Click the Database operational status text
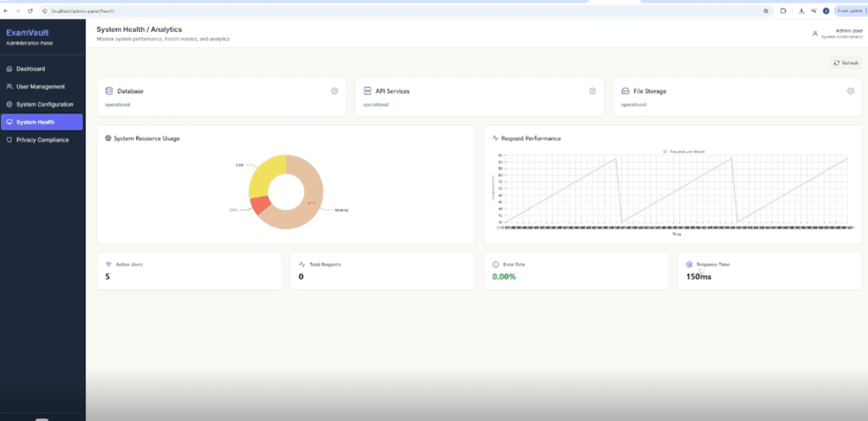This screenshot has width=868, height=421. [118, 105]
